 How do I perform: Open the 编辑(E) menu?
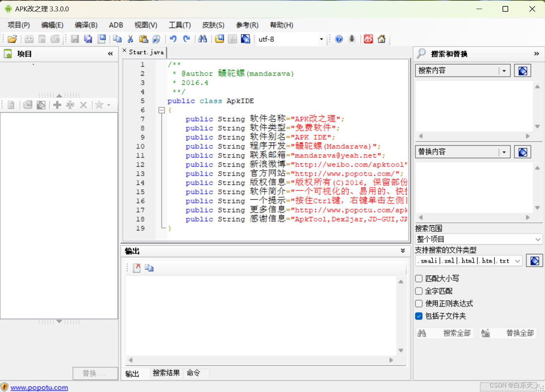coord(52,25)
